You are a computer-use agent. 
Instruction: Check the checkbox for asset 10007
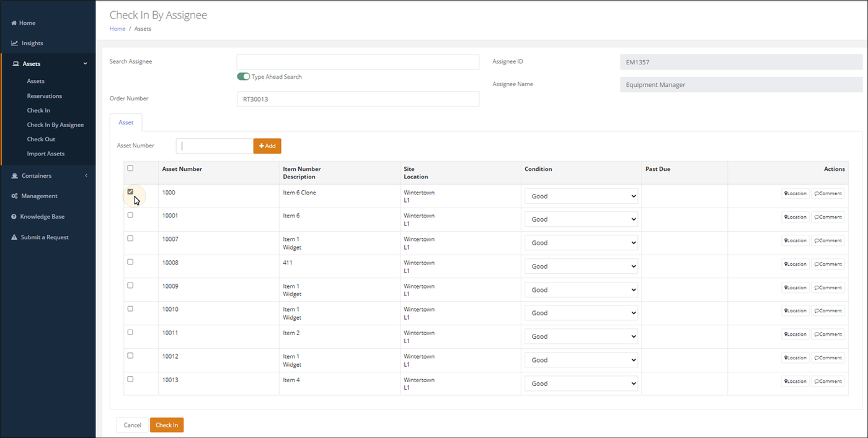click(130, 239)
